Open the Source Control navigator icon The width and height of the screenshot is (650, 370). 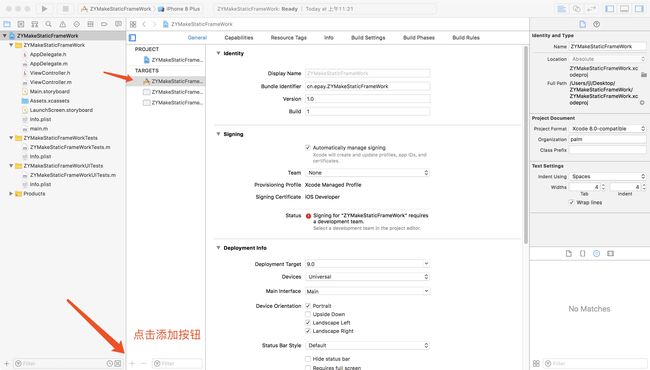click(x=21, y=24)
